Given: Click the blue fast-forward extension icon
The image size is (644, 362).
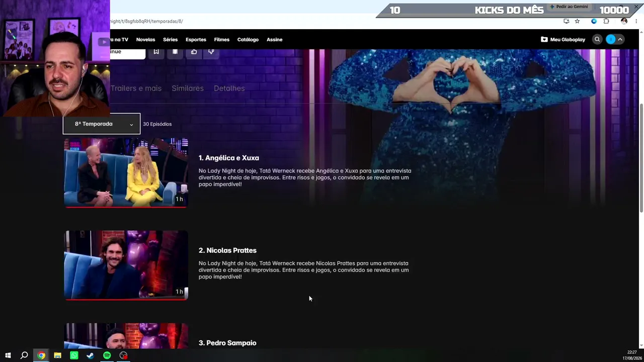Looking at the screenshot, I should click(594, 21).
